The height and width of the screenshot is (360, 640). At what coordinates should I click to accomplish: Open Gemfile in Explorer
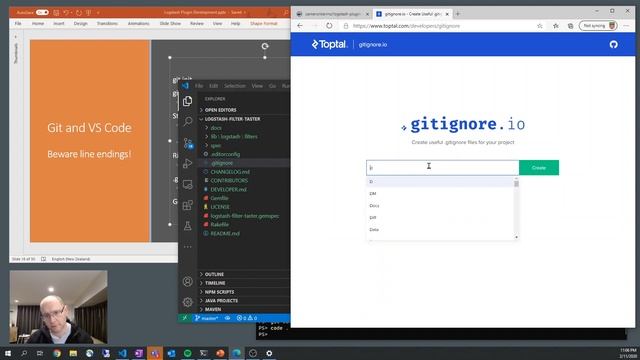pyautogui.click(x=219, y=198)
